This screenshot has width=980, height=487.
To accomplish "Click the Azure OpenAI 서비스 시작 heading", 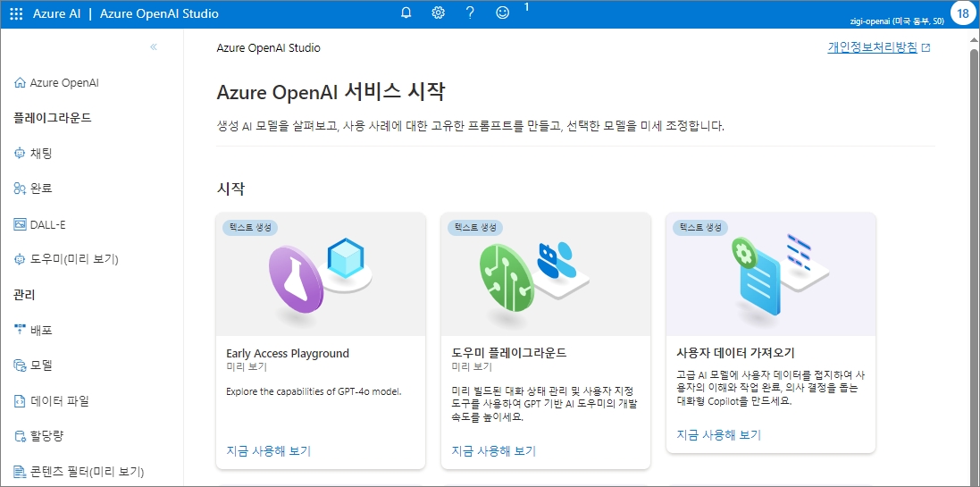I will [x=331, y=92].
